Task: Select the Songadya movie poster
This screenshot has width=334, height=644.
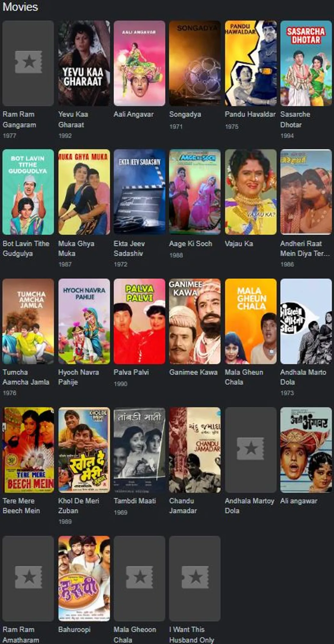Action: point(195,63)
